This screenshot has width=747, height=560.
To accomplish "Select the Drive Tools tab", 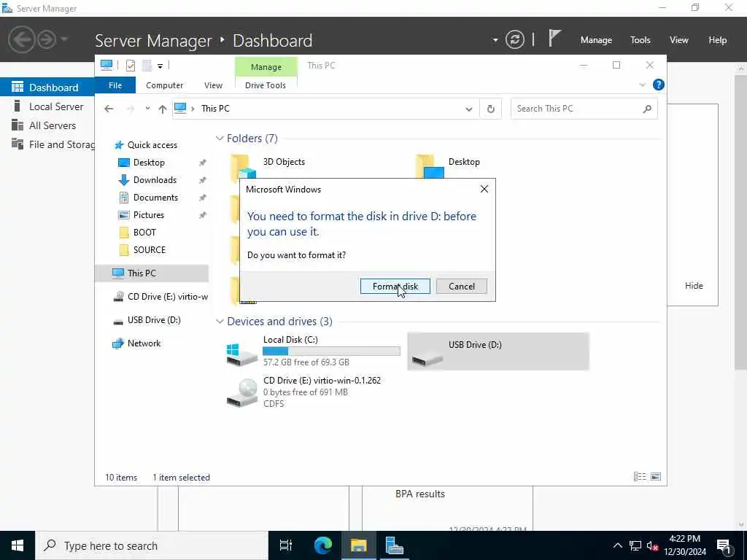I will point(266,85).
